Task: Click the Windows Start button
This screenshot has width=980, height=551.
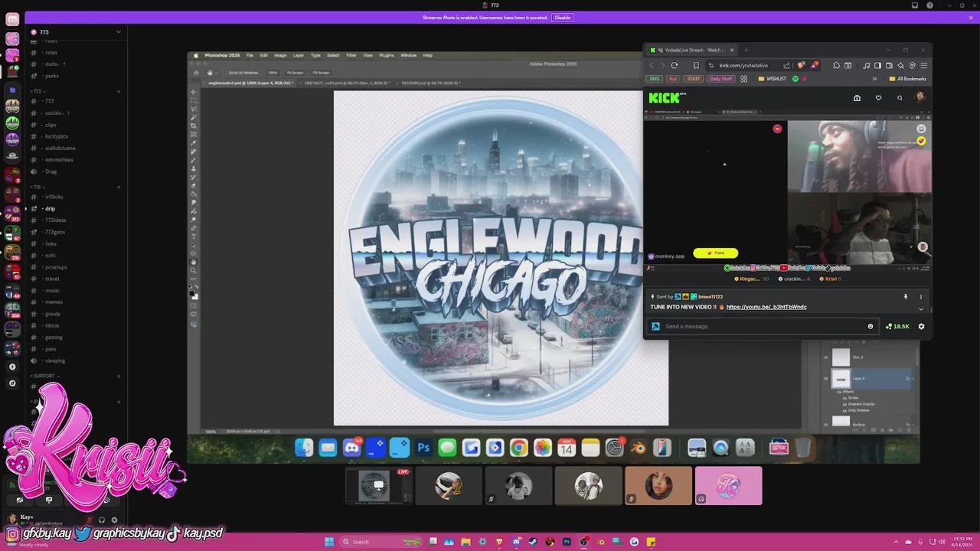Action: pyautogui.click(x=329, y=542)
